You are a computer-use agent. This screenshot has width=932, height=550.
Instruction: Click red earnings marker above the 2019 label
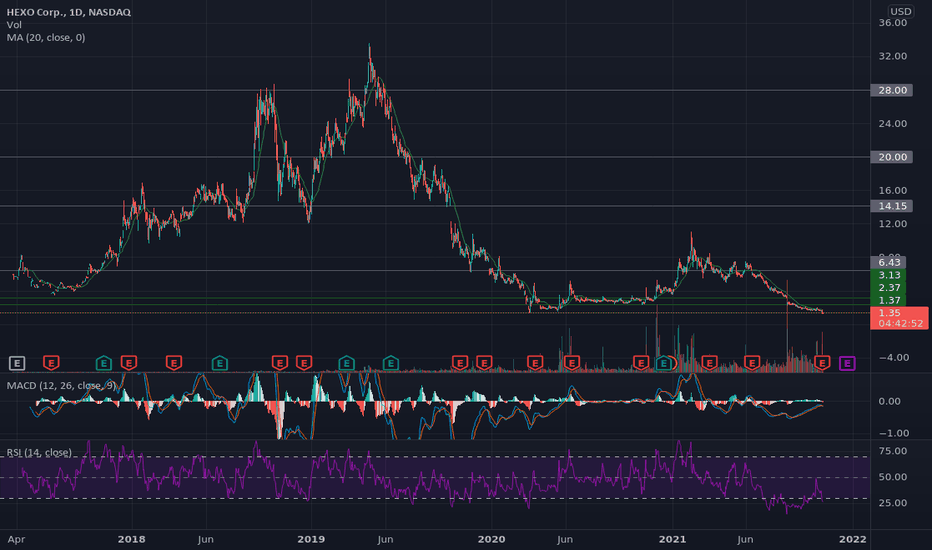point(304,362)
